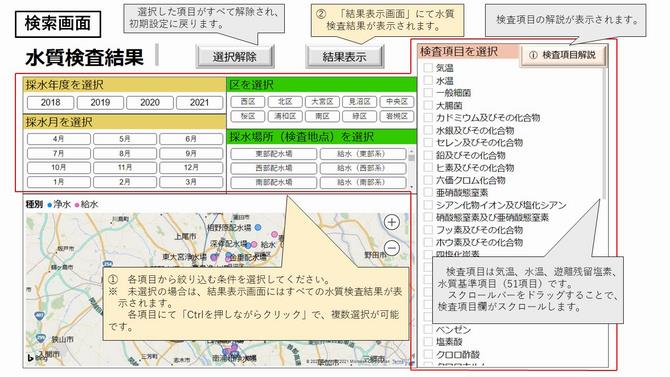
Task: Enable フッ素及びその化合物 checkbox
Action: coord(428,230)
